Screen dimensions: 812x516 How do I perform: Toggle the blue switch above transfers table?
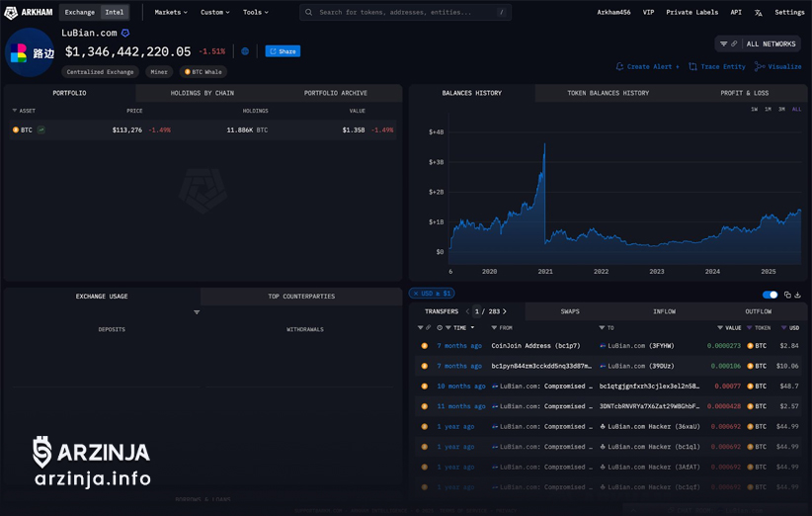771,295
